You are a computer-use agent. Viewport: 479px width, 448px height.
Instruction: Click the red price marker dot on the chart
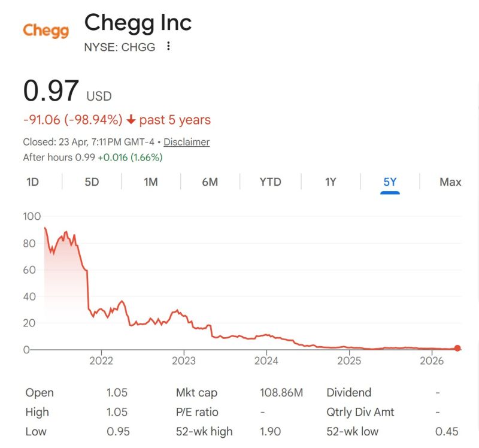pos(457,347)
